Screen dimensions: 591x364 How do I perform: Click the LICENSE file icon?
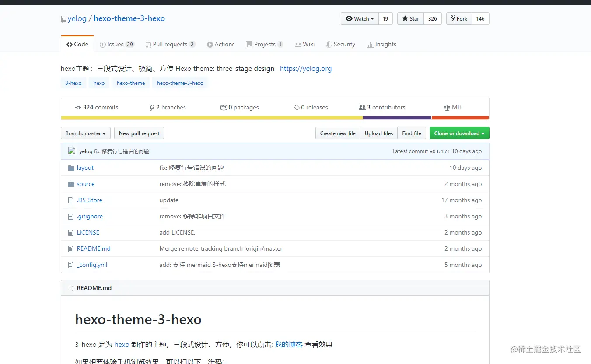71,233
